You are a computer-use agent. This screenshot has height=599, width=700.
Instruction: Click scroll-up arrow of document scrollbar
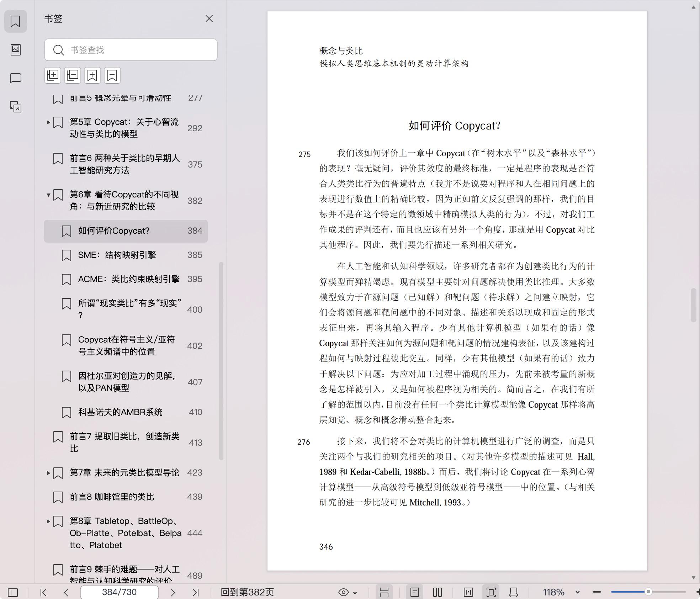click(x=693, y=7)
